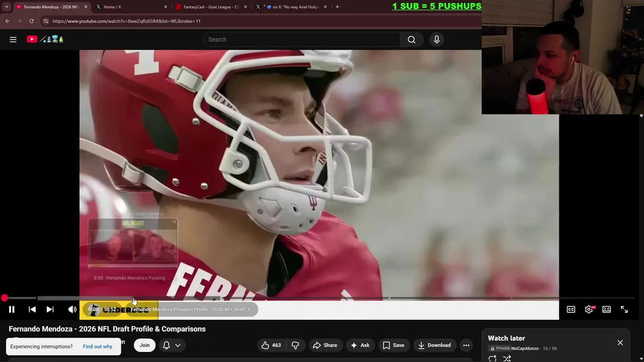Dislike the video
644x362 pixels.
click(296, 345)
